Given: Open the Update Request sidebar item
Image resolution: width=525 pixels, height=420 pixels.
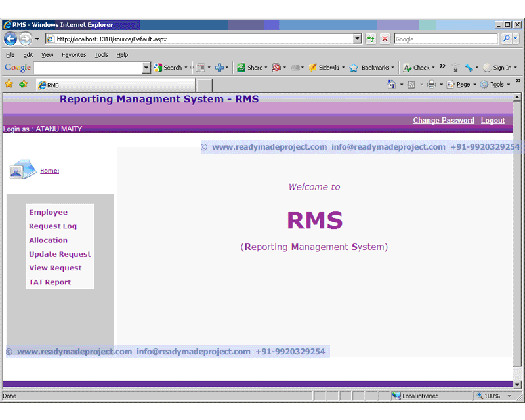Looking at the screenshot, I should [x=60, y=254].
